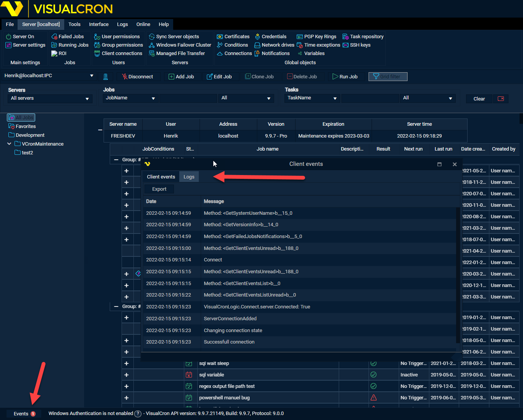Open the Certificates global object

(233, 37)
